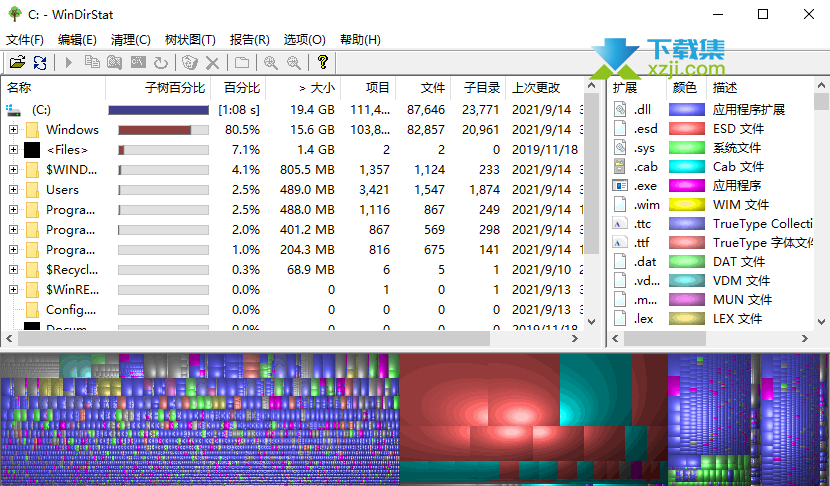Sort by the 上次更改 column header
This screenshot has height=486, width=830.
[x=545, y=88]
